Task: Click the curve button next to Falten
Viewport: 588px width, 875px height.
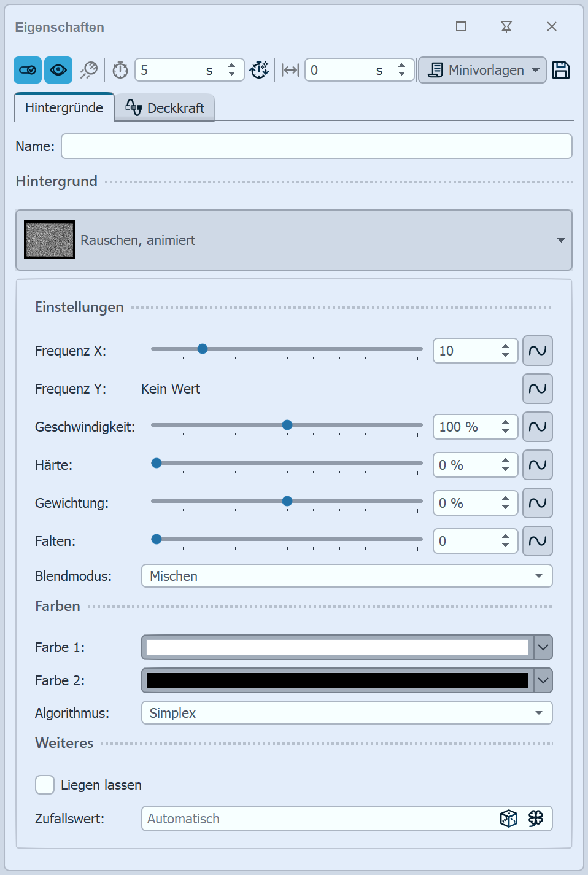Action: [537, 541]
